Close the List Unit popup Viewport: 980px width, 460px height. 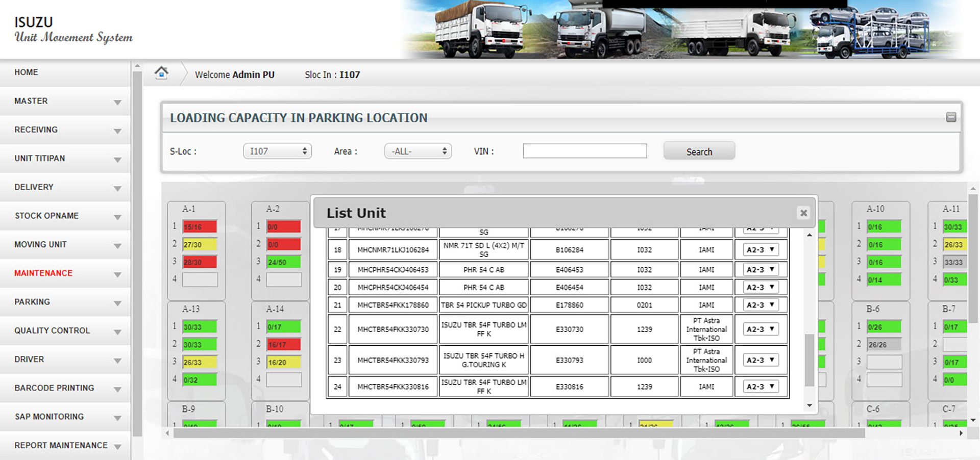pyautogui.click(x=803, y=213)
